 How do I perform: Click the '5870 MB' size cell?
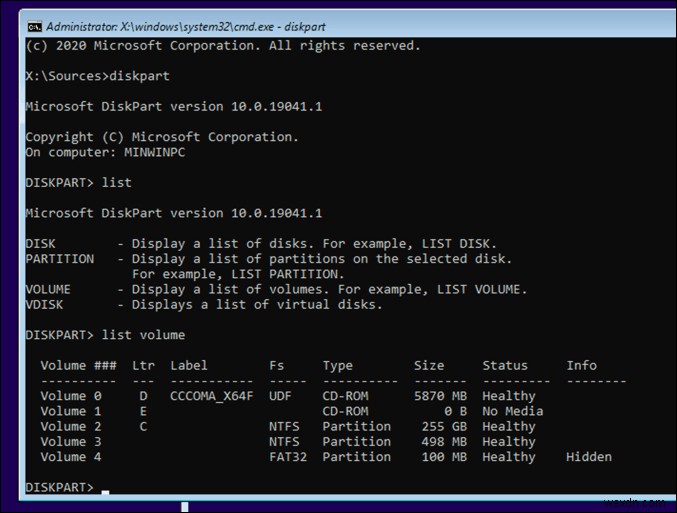pyautogui.click(x=440, y=396)
